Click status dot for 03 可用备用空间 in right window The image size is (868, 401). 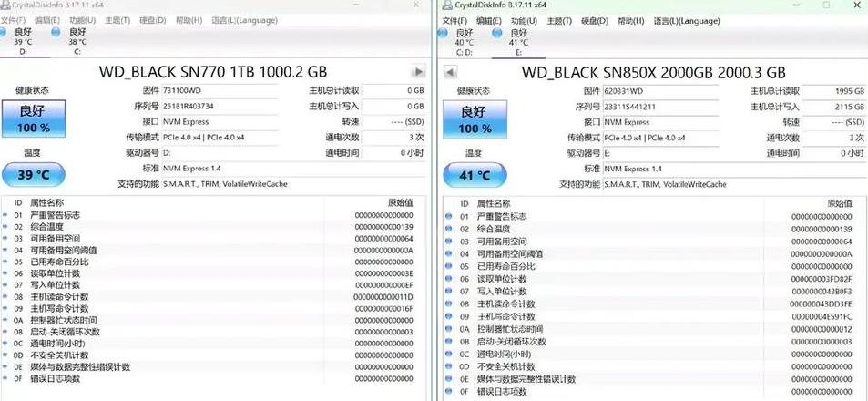(x=449, y=242)
